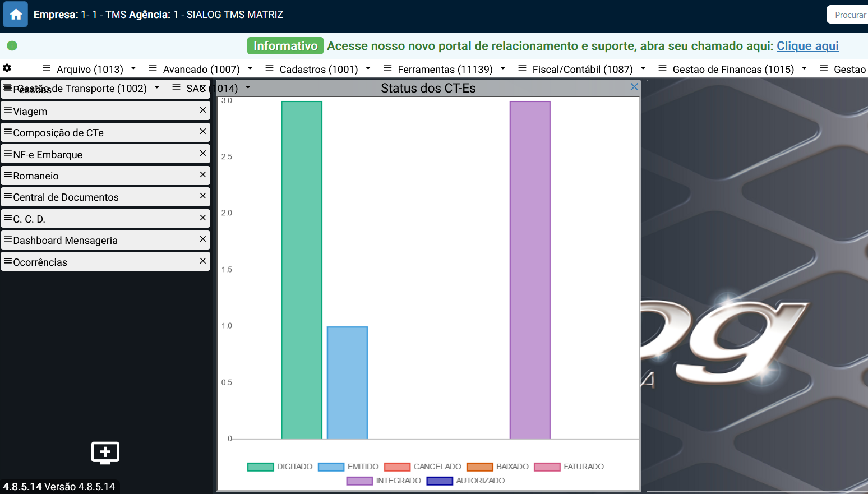
Task: Expand the Fiscal/Contábil (1087) dropdown menu
Action: point(643,68)
